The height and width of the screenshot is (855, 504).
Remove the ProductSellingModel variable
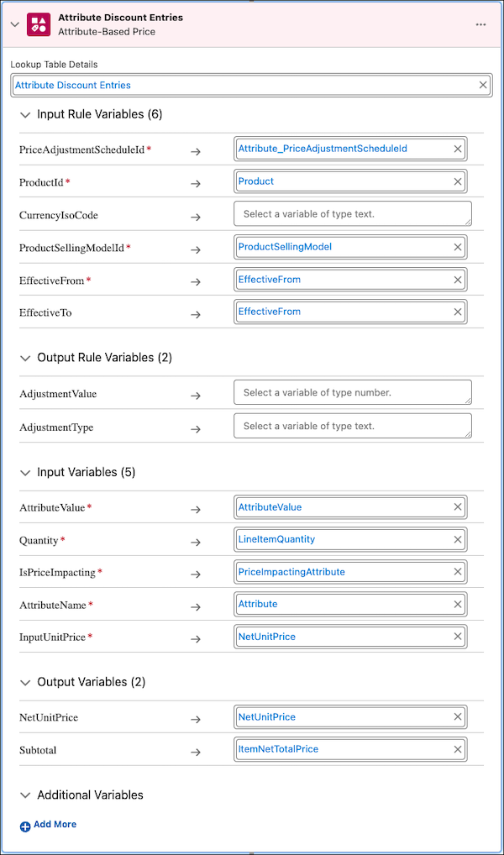(458, 247)
